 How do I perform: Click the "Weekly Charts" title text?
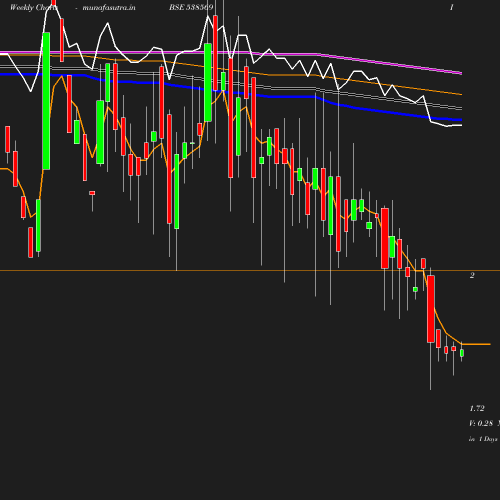33,8
